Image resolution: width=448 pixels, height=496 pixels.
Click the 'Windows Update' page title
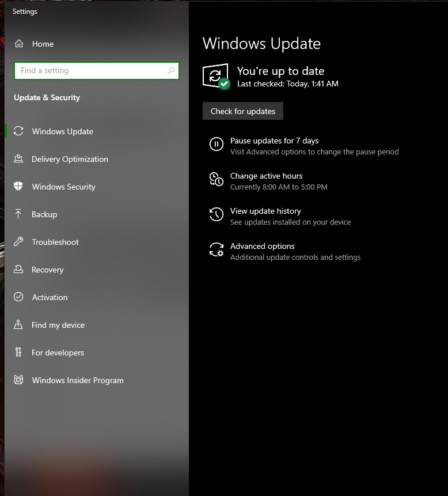coord(261,43)
